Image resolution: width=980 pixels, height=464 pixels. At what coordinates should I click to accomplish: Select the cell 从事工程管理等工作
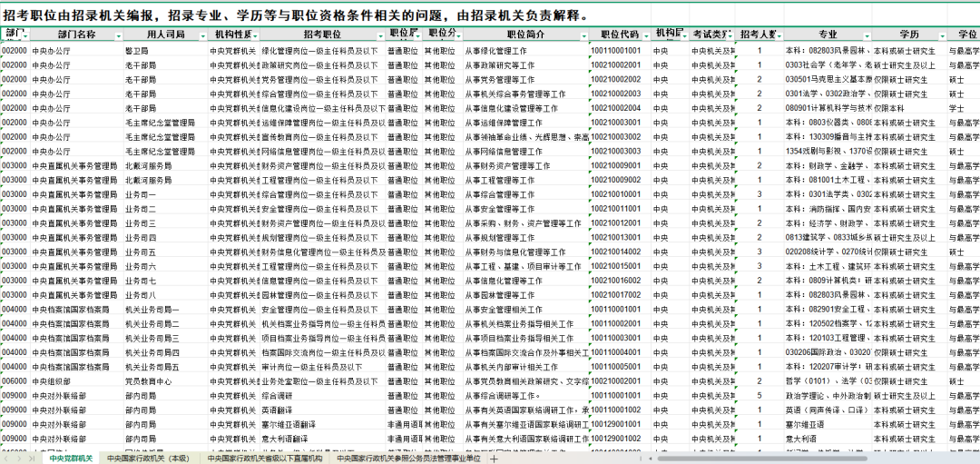(x=525, y=181)
